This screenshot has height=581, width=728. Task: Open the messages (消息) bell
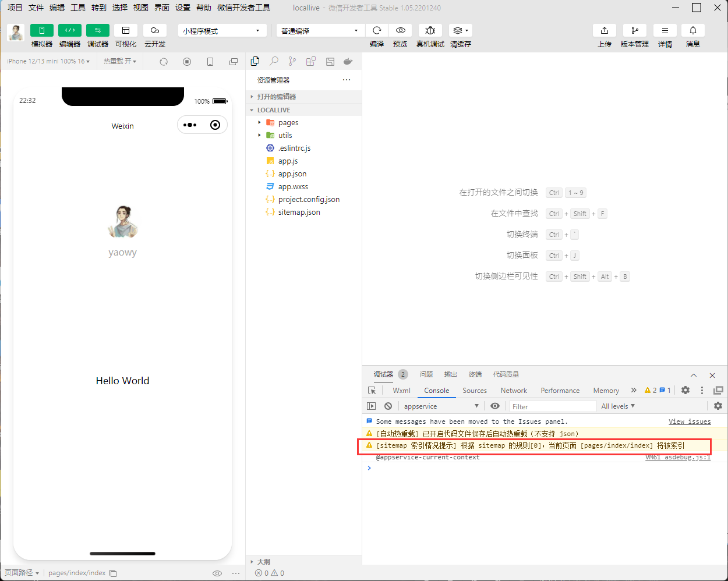[693, 30]
